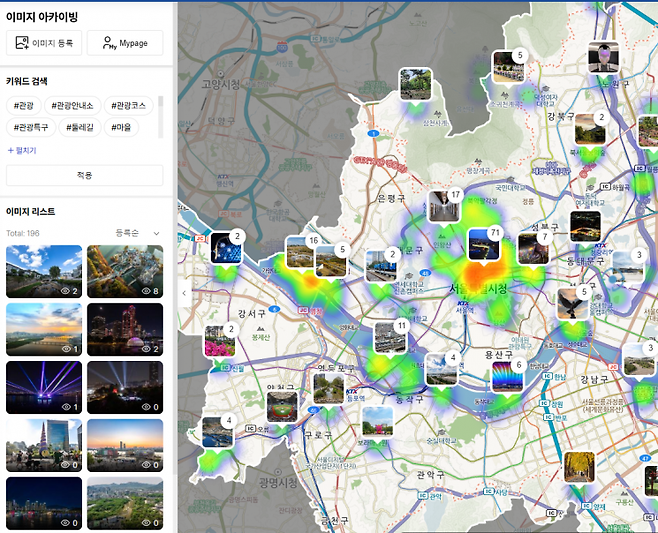
Task: Open Mypage from the user icon button
Action: [124, 43]
